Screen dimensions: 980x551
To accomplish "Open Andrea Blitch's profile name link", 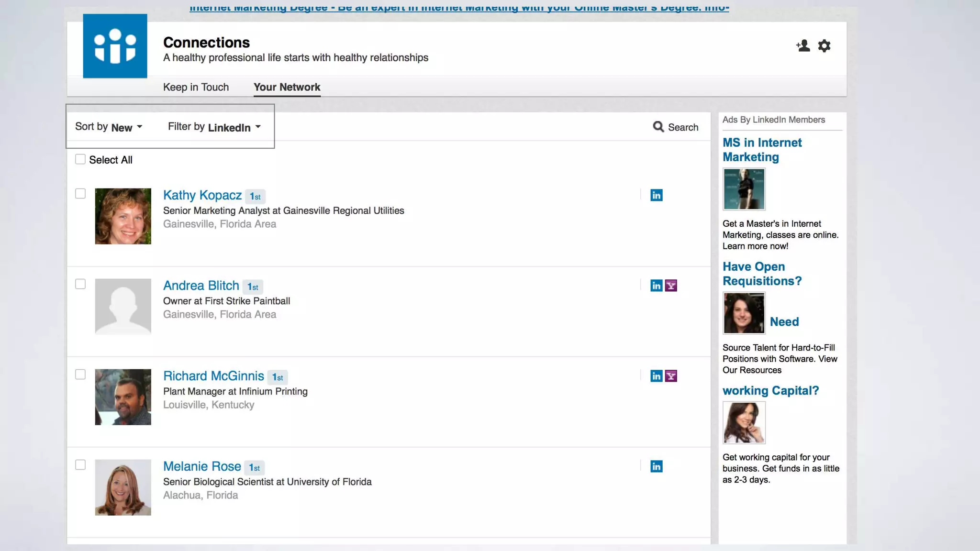I will 201,286.
